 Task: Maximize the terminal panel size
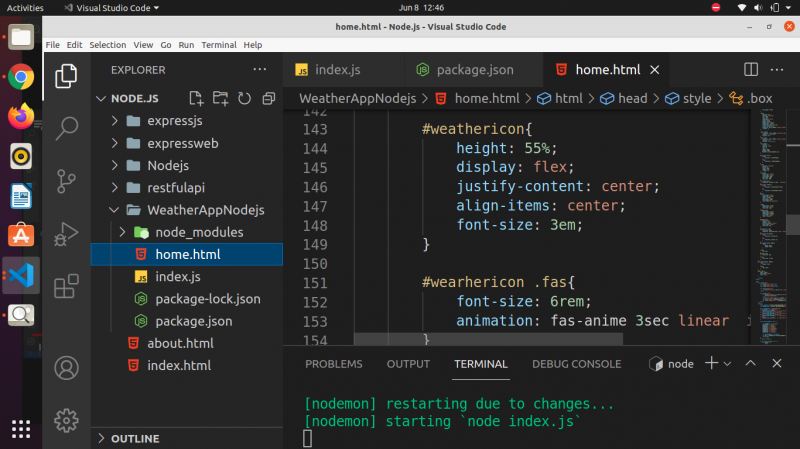tap(751, 363)
